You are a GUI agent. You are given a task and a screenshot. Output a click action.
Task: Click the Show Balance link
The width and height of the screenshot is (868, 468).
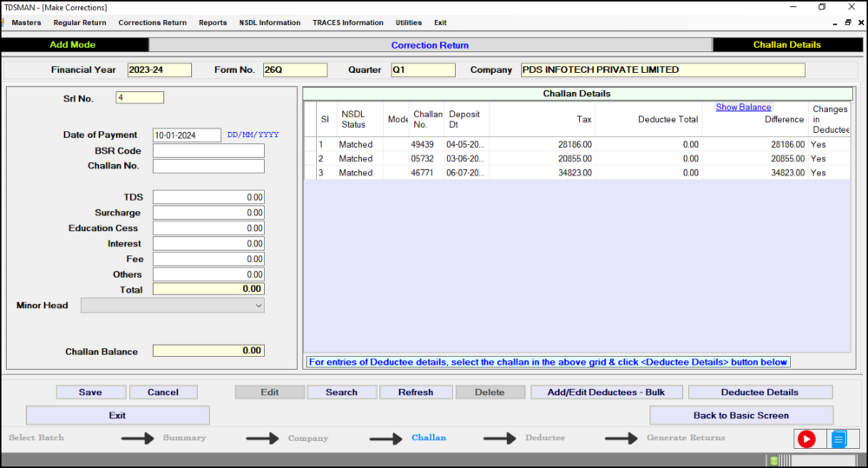point(743,108)
